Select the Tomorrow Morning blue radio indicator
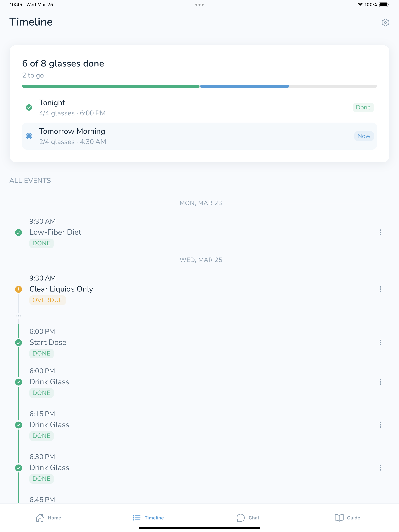Viewport: 399px width, 532px height. click(29, 136)
